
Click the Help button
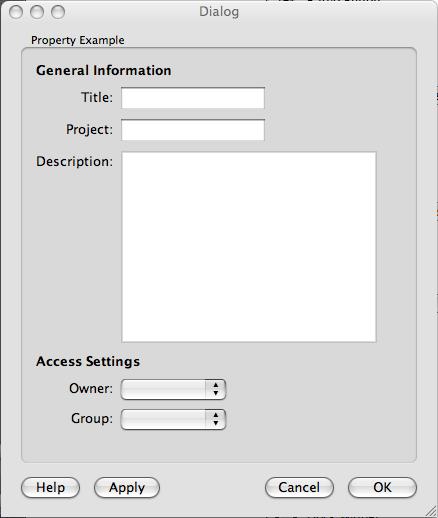(x=50, y=487)
